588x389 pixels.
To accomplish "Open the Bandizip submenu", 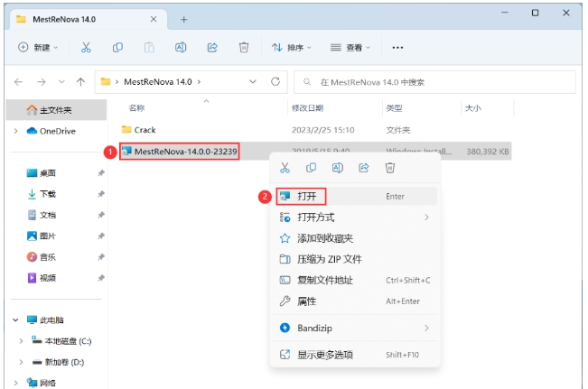I will pyautogui.click(x=356, y=328).
